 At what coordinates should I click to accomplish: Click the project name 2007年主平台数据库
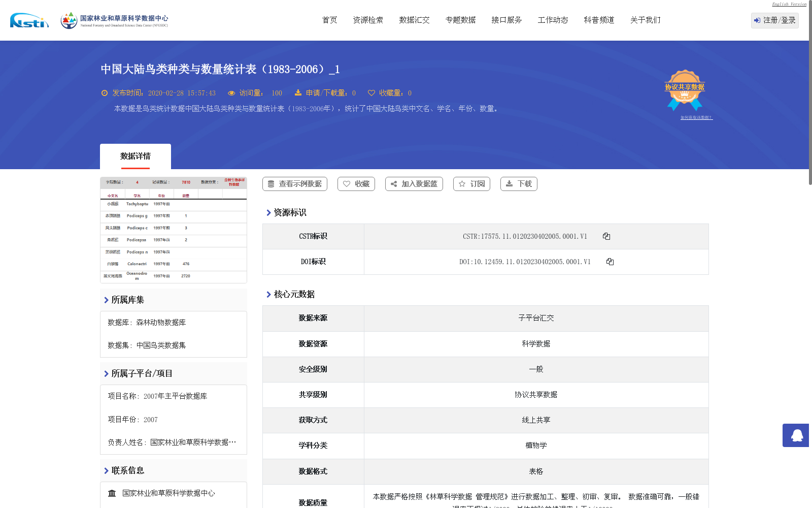coord(175,396)
